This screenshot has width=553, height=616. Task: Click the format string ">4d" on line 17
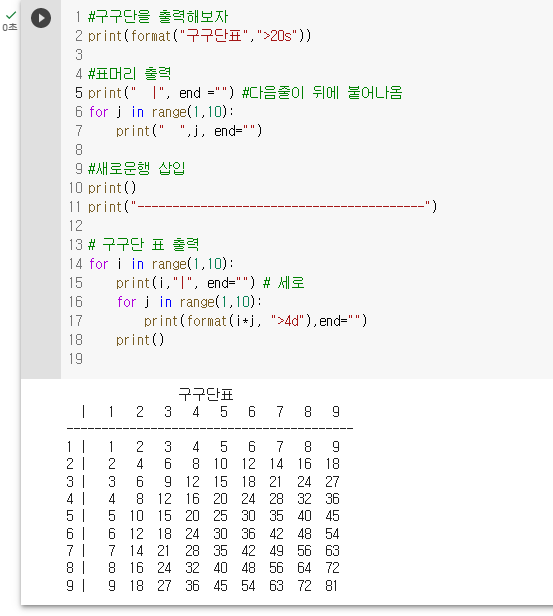[287, 321]
